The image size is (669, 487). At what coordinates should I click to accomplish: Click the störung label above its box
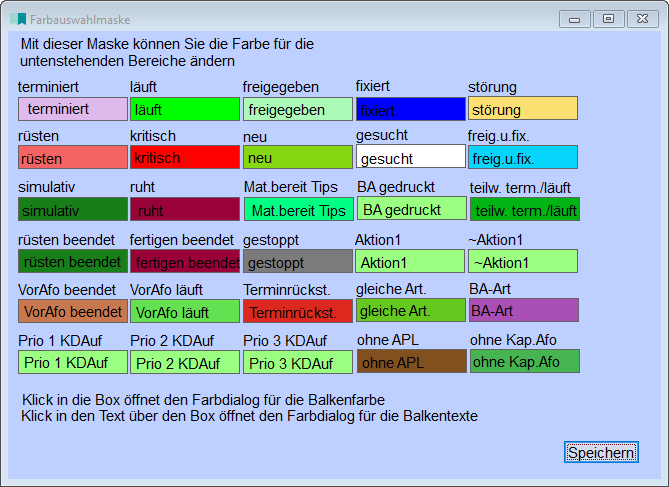coord(492,87)
